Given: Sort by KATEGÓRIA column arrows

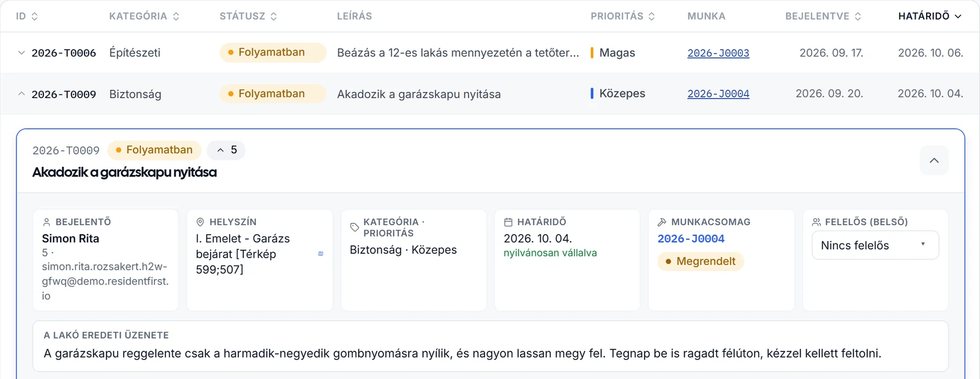Looking at the screenshot, I should tap(176, 17).
